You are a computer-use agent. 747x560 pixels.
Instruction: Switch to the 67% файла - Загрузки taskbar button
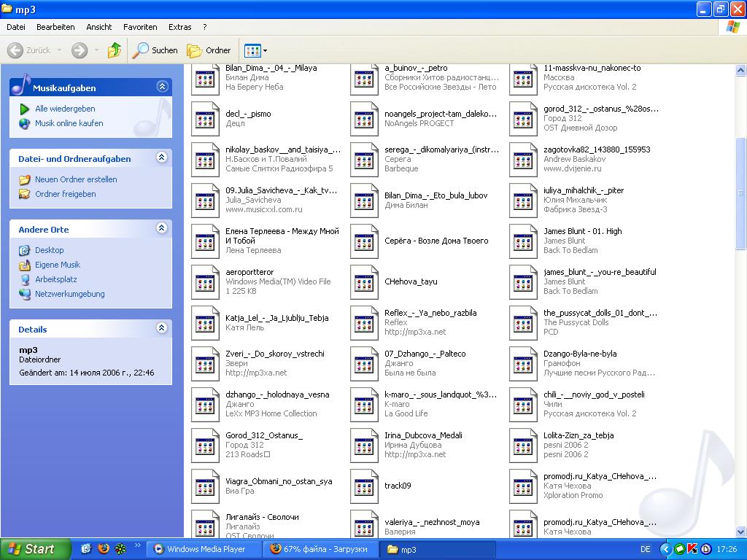coord(321,549)
